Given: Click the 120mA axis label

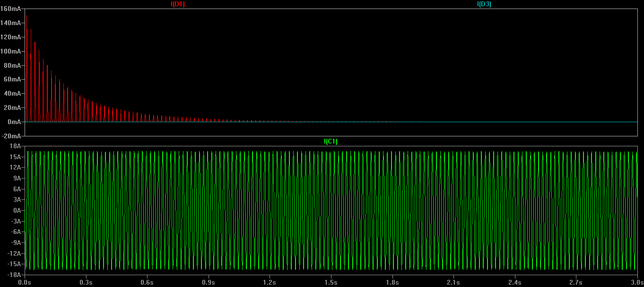Looking at the screenshot, I should click(x=11, y=37).
